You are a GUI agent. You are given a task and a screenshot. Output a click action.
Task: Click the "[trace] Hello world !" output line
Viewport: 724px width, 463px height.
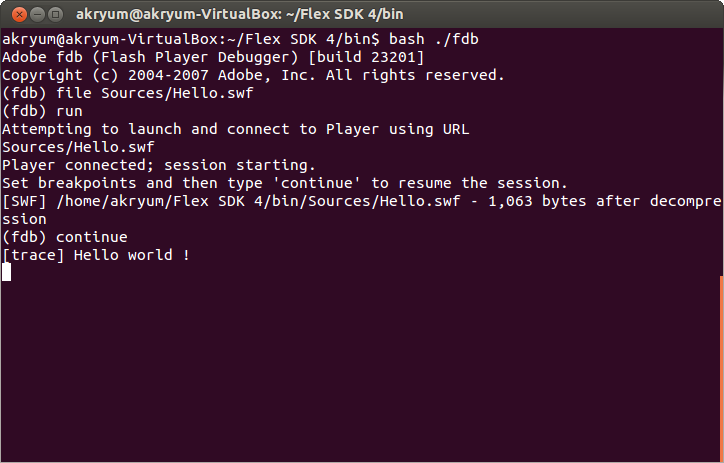point(96,255)
